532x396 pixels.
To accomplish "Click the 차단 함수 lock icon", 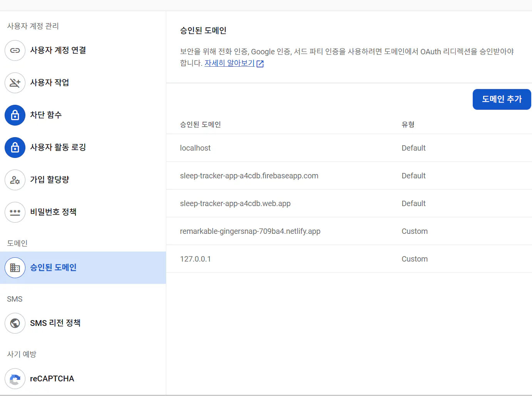I will 15,115.
